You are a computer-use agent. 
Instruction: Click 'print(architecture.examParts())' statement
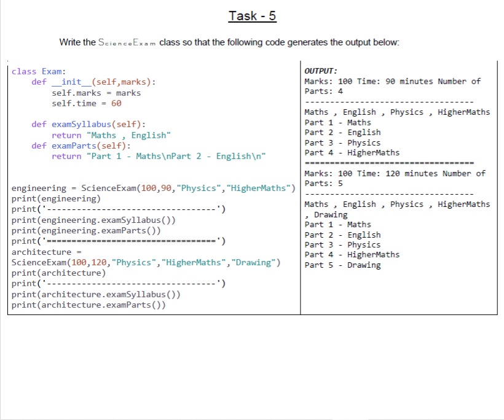90,305
